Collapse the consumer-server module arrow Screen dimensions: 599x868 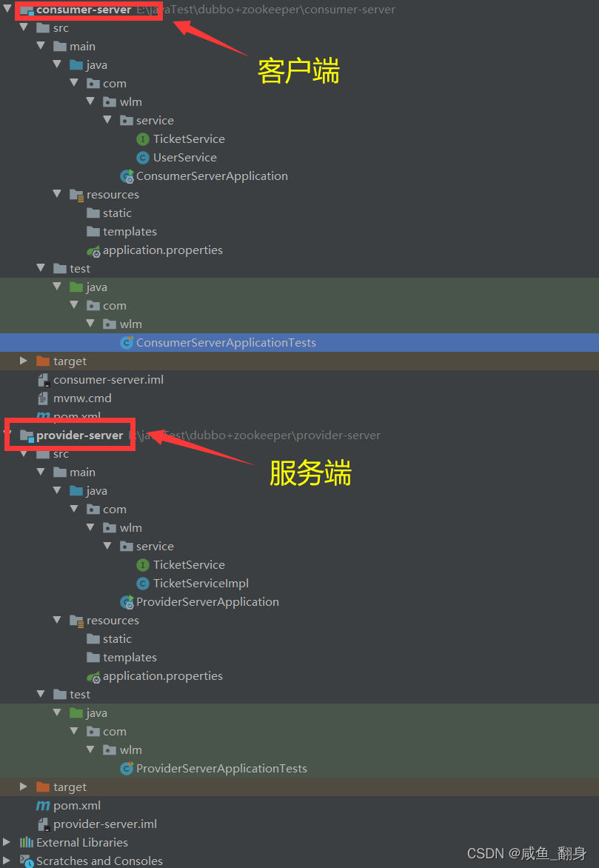click(x=7, y=8)
